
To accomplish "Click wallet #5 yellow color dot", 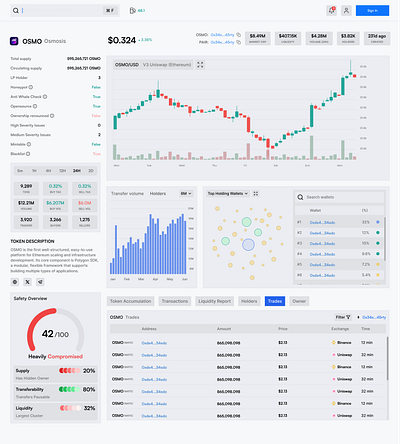I will pos(378,264).
